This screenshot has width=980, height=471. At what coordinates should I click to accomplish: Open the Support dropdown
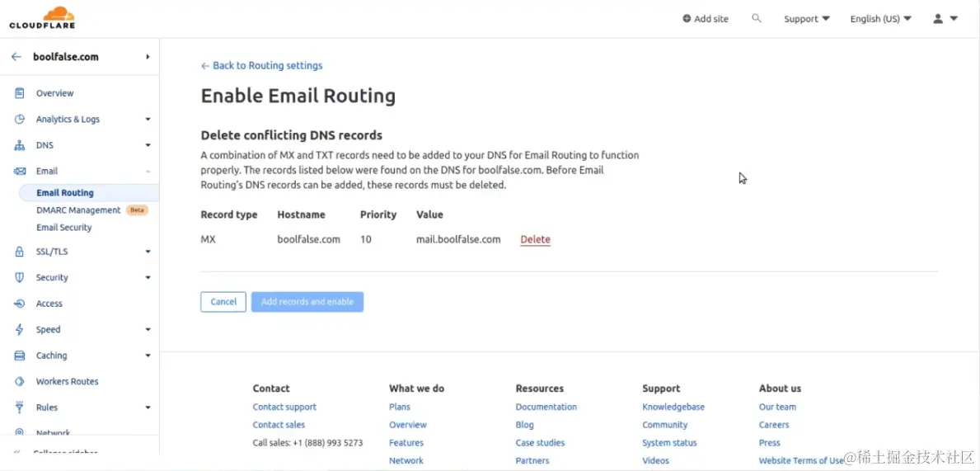pyautogui.click(x=807, y=19)
